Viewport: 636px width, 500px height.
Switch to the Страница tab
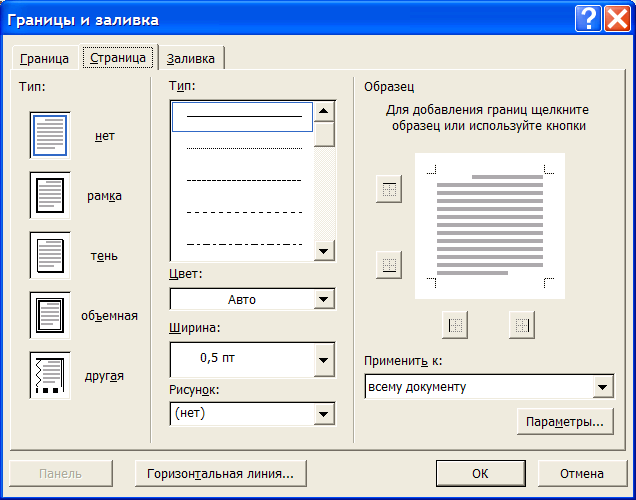click(118, 58)
